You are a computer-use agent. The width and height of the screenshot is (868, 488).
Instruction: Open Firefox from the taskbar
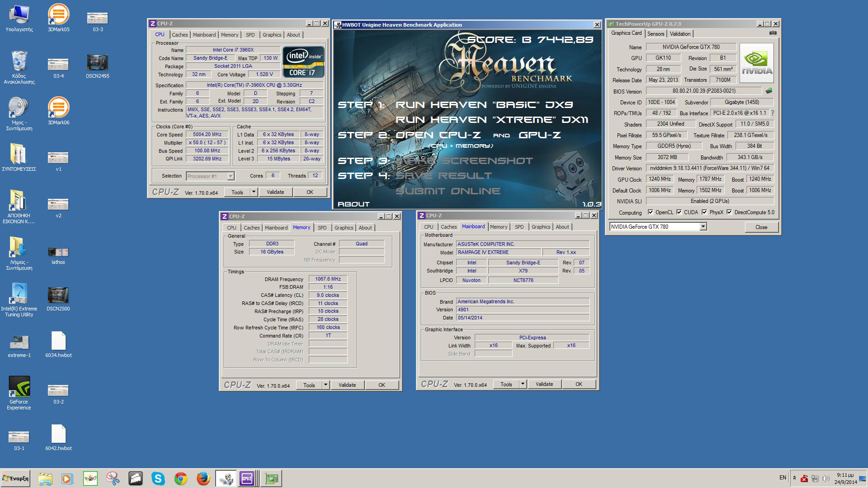coord(203,479)
